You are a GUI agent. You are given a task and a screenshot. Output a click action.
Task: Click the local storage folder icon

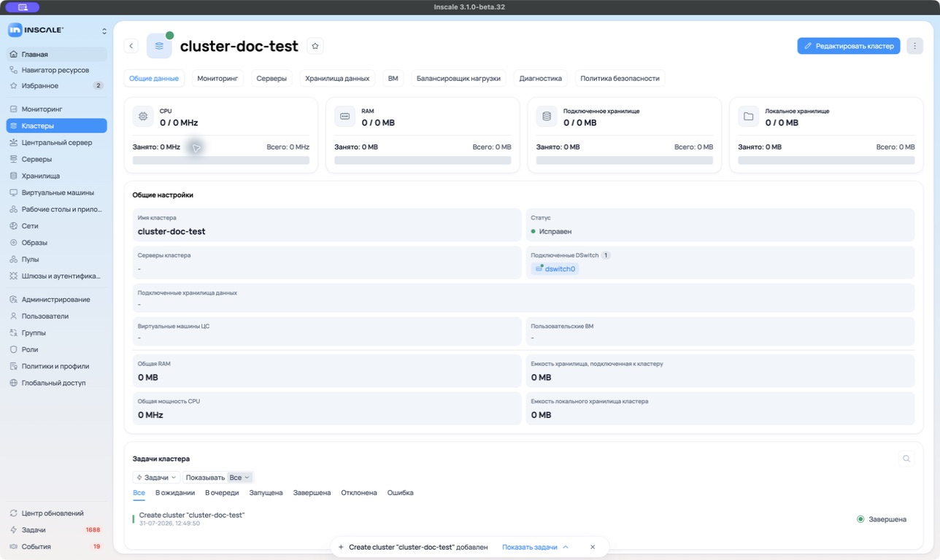[748, 116]
